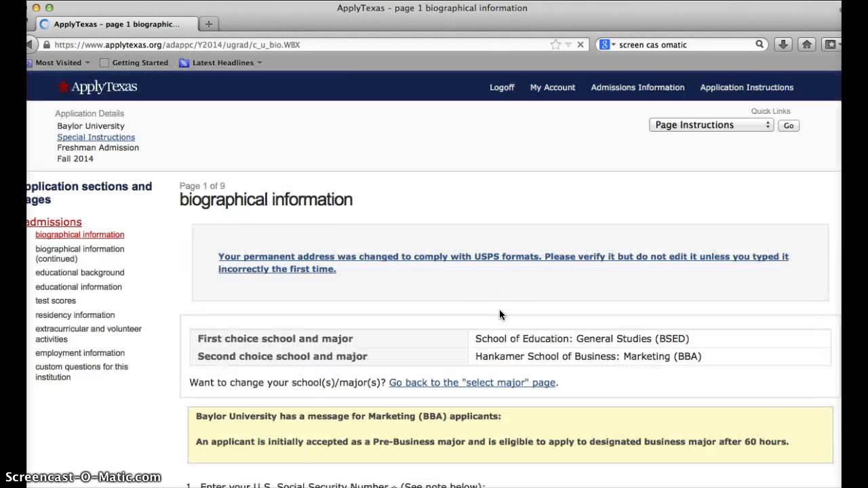The image size is (868, 488).
Task: Open biographical information (continued) page
Action: point(80,253)
